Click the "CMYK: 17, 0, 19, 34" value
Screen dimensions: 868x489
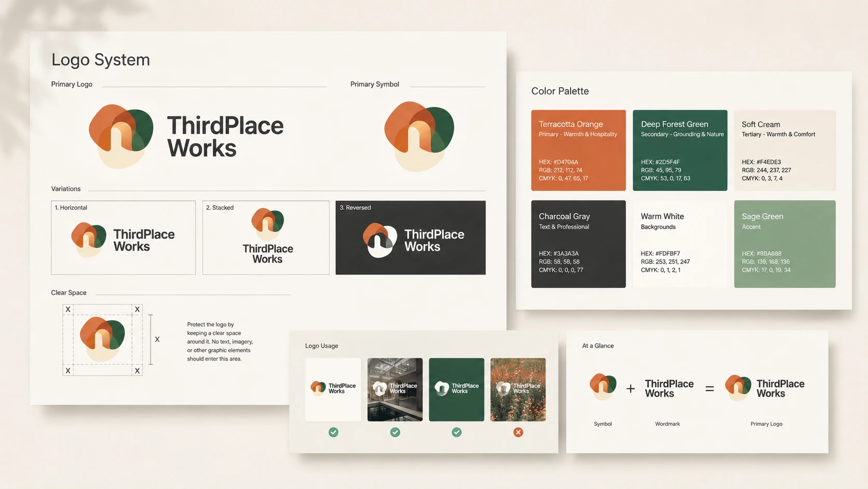(766, 270)
